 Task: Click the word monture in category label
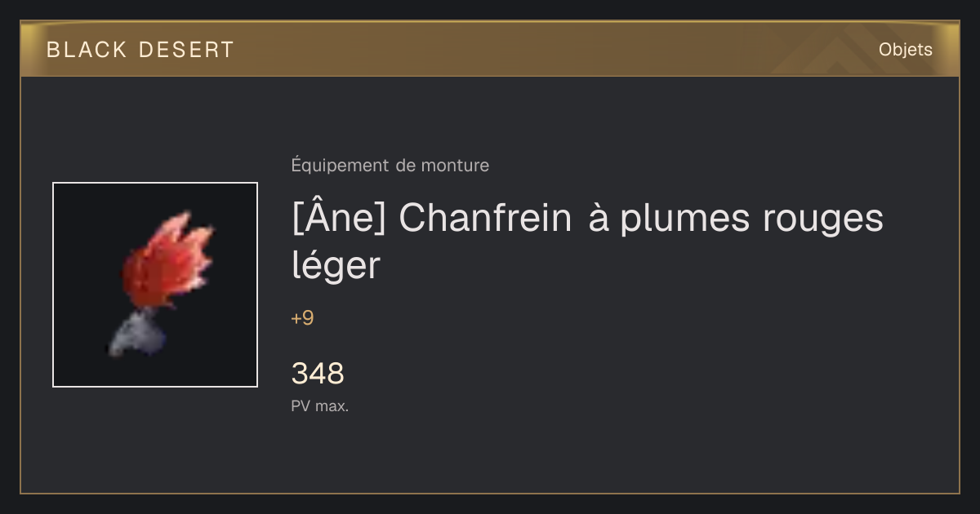[x=455, y=166]
